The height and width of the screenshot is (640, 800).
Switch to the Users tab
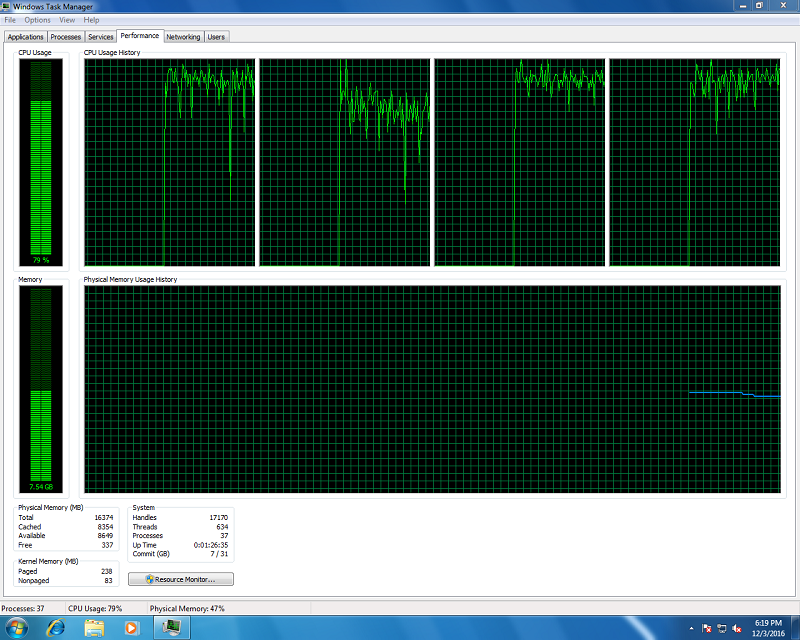click(x=216, y=37)
